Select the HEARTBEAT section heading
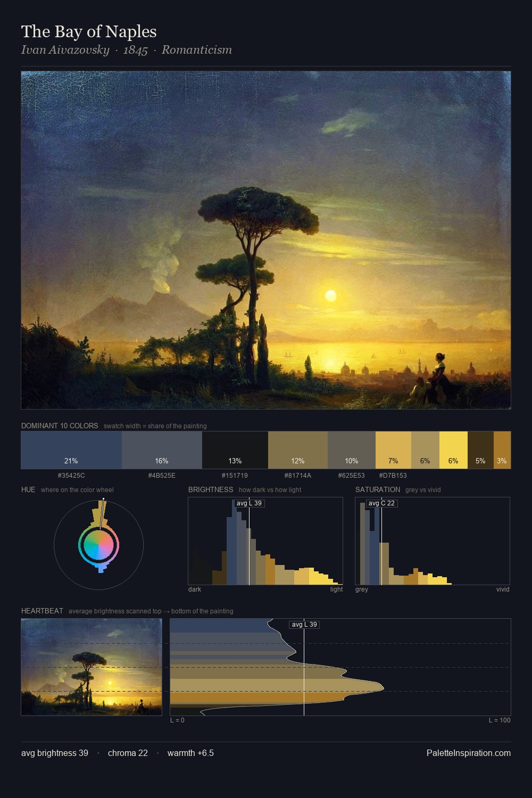The image size is (532, 798). (x=42, y=611)
